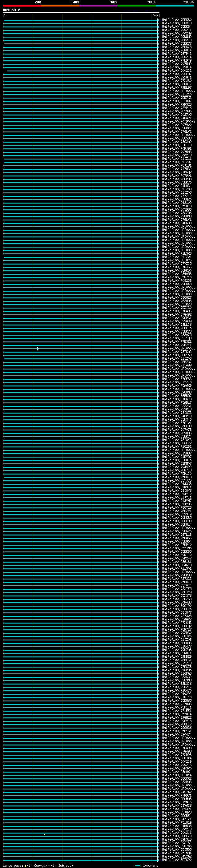Click hit UniRef100_P51819

(x=176, y=822)
